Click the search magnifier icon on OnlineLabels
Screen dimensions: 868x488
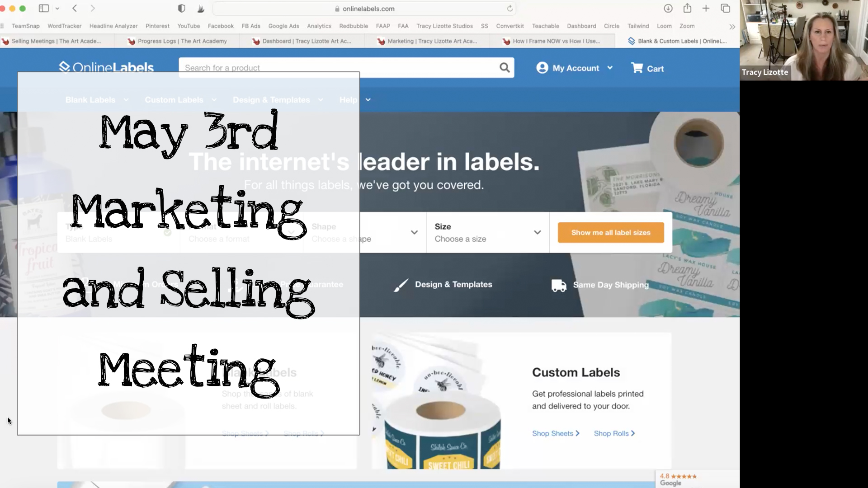[505, 68]
